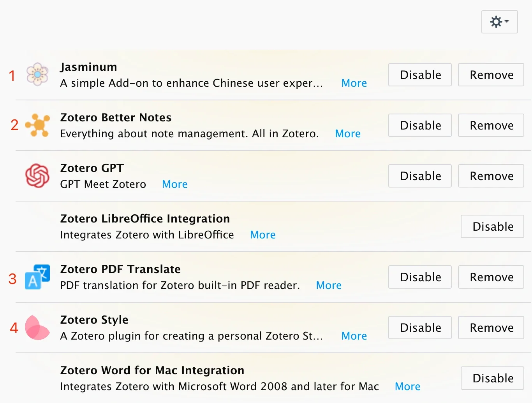Disable Zotero LibreOffice Integration
Viewport: 532px width, 403px height.
[x=492, y=226]
